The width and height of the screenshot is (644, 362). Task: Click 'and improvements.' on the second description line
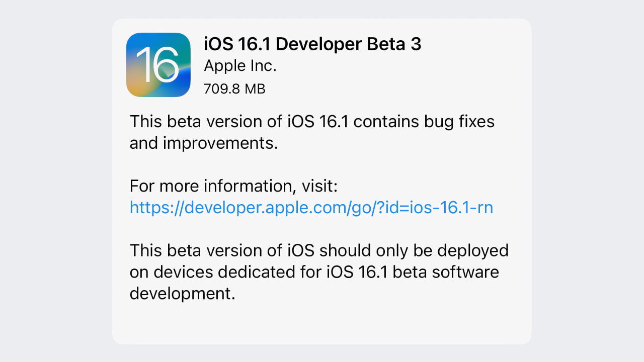coord(203,143)
